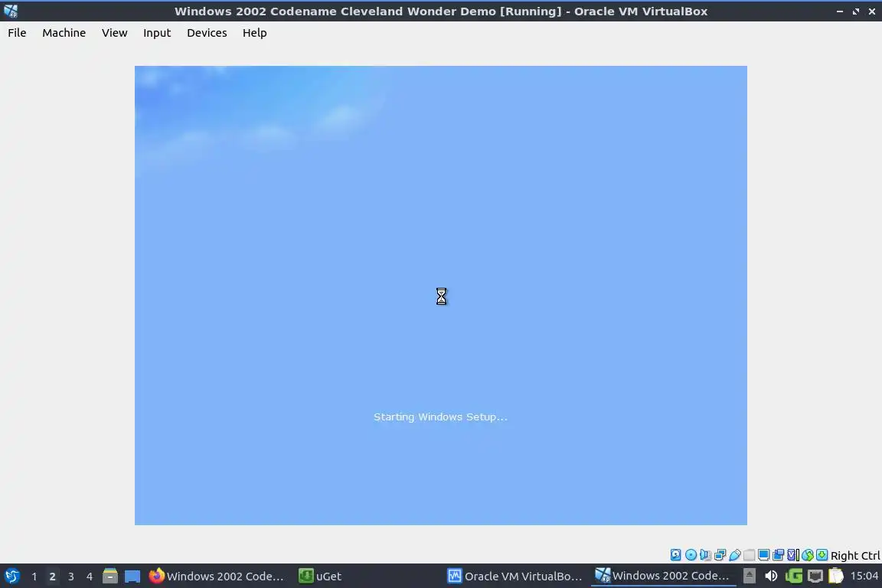The image size is (882, 588).
Task: Click the network adapters status icon
Action: [x=720, y=555]
